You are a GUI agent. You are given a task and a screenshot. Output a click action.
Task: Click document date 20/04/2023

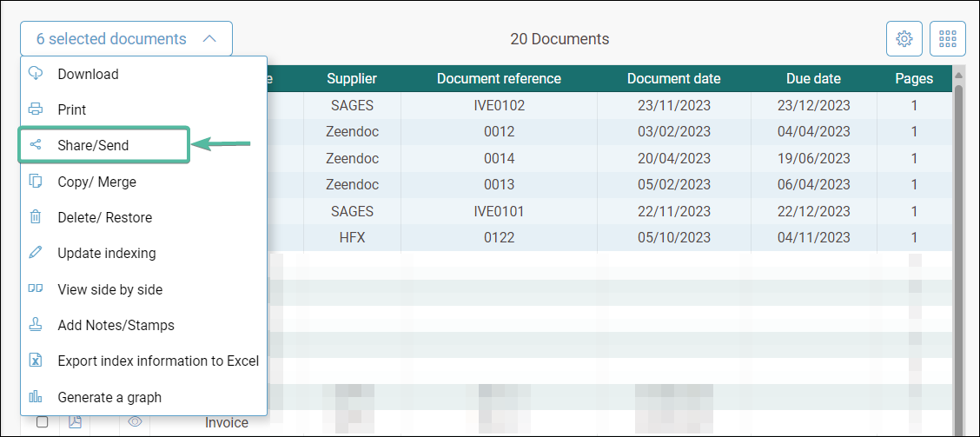click(x=674, y=159)
